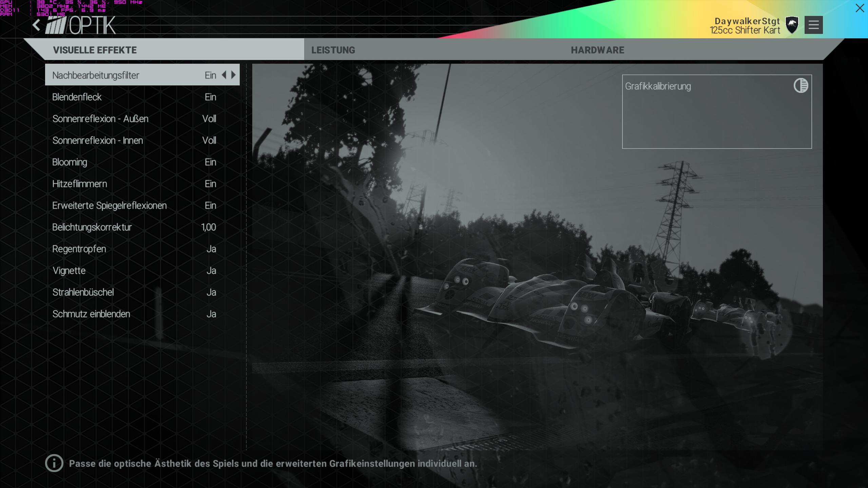Screen dimensions: 868x488
Task: Click left arrow for Nachbearbeitungsfilter
Action: tap(224, 75)
